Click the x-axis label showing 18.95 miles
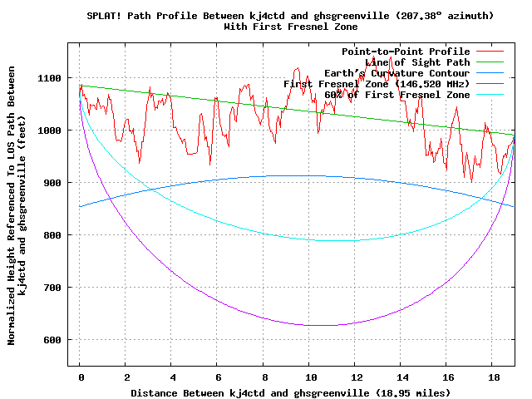The width and height of the screenshot is (532, 399). [x=290, y=392]
